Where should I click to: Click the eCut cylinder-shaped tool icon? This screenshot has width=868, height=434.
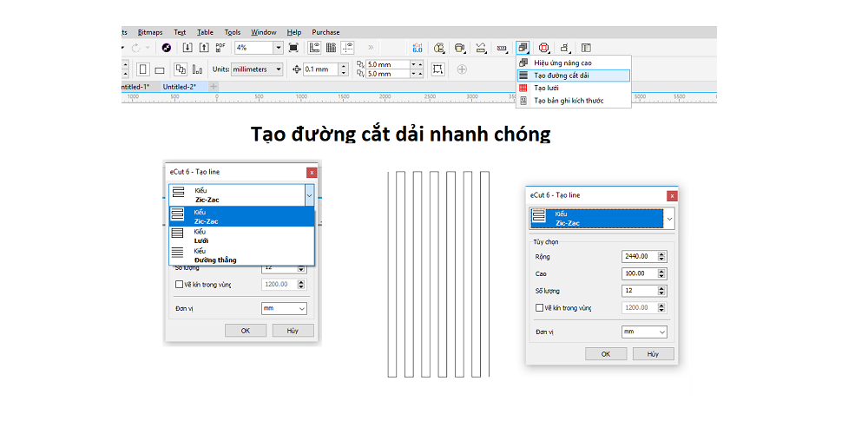(460, 48)
